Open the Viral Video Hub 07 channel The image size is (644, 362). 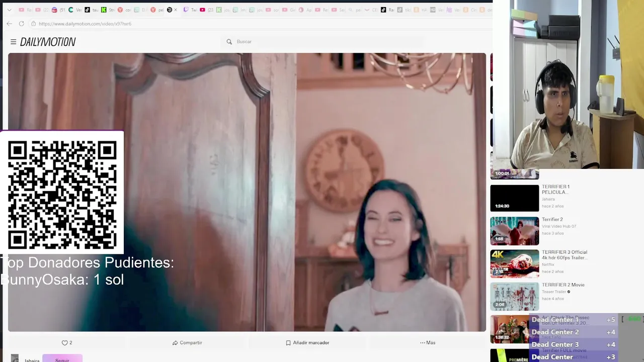[x=559, y=226]
